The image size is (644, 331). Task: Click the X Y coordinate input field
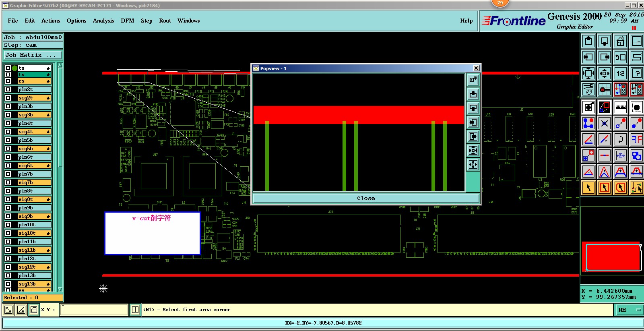pyautogui.click(x=94, y=310)
